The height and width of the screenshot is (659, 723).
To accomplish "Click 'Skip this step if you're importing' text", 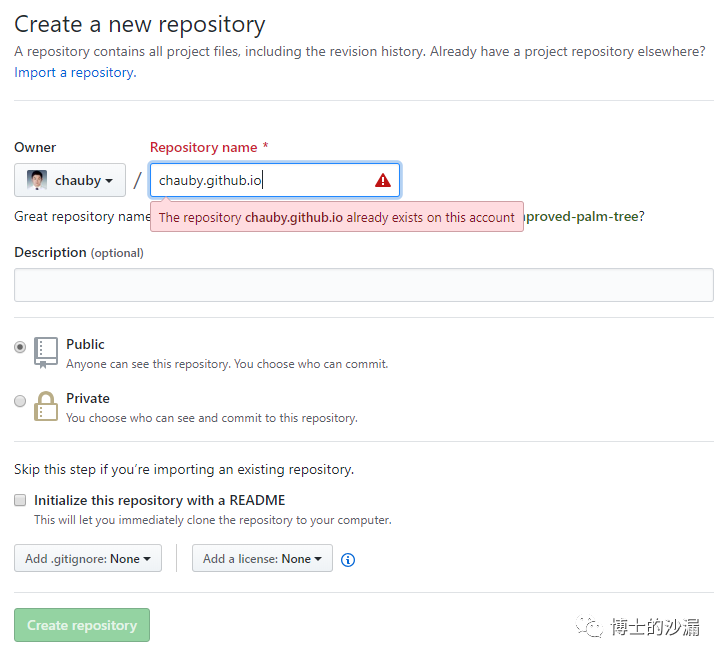I will tap(184, 469).
